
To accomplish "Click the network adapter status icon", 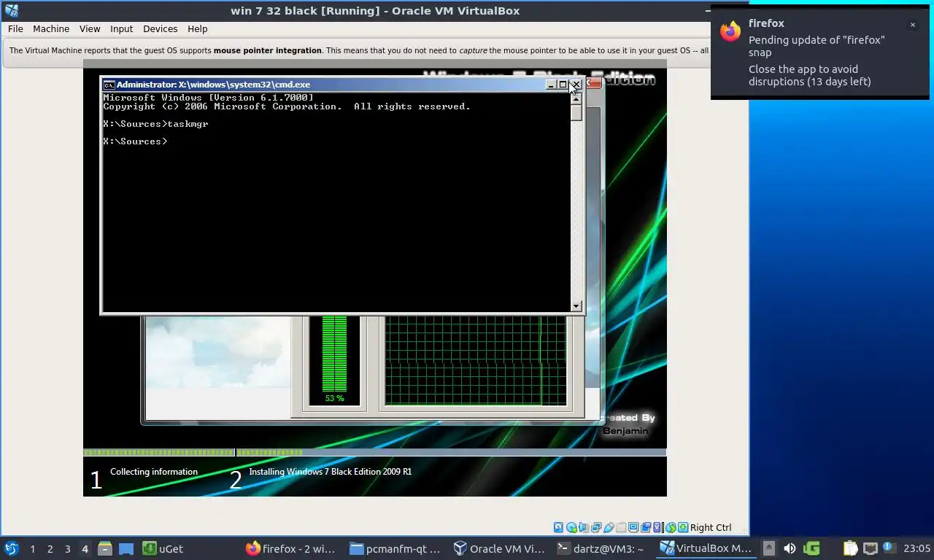I will click(596, 527).
